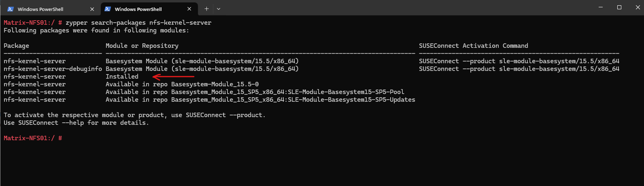Click the empty Matrix-NFS01 prompt line
This screenshot has height=186, width=644.
[33, 138]
